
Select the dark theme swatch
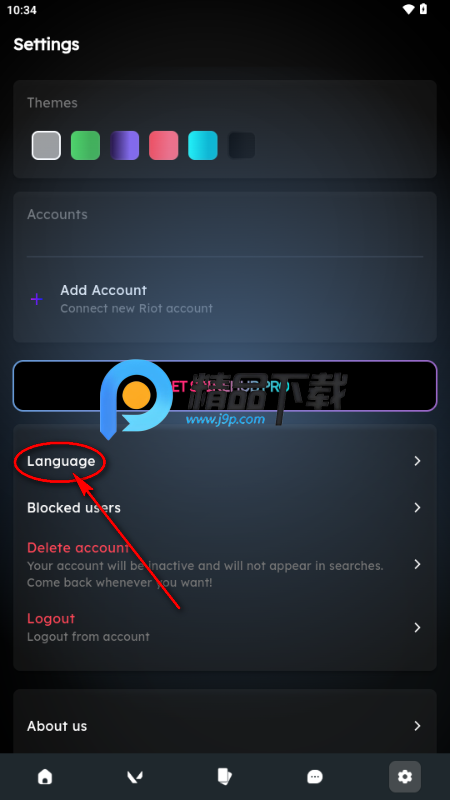click(242, 145)
